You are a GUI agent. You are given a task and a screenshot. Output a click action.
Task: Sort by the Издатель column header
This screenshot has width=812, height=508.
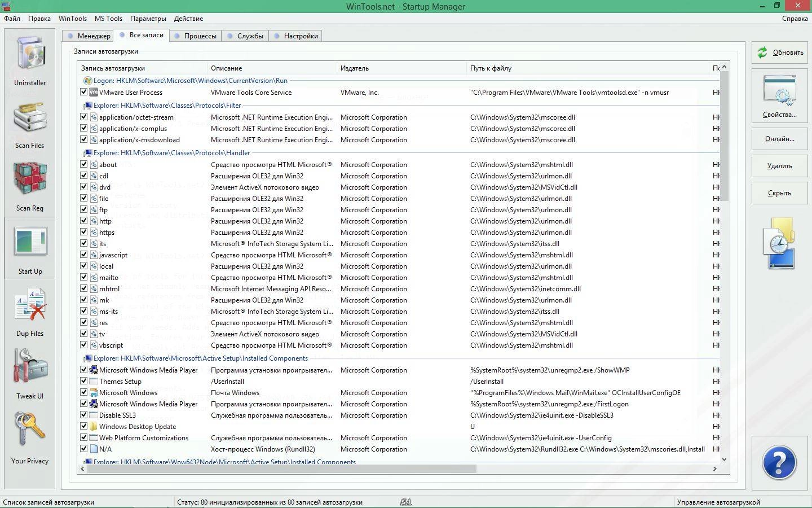coord(401,68)
